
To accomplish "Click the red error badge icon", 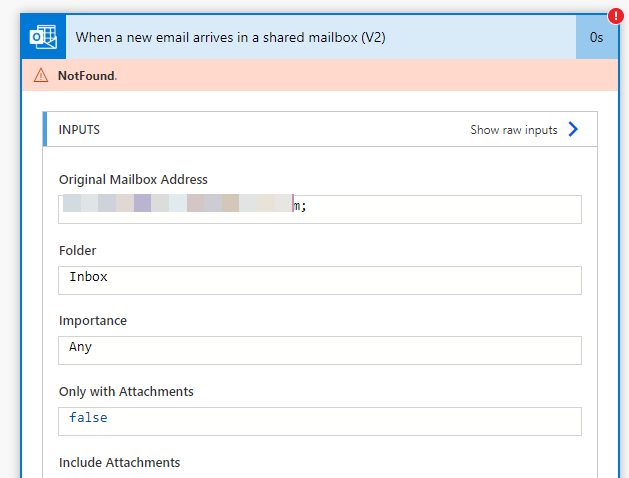I will click(x=615, y=16).
